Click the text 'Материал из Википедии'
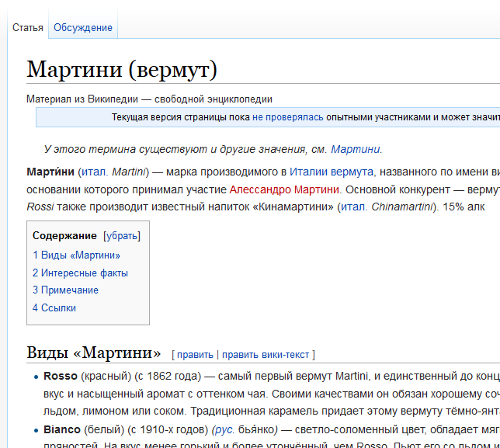The height and width of the screenshot is (448, 500). (x=82, y=99)
